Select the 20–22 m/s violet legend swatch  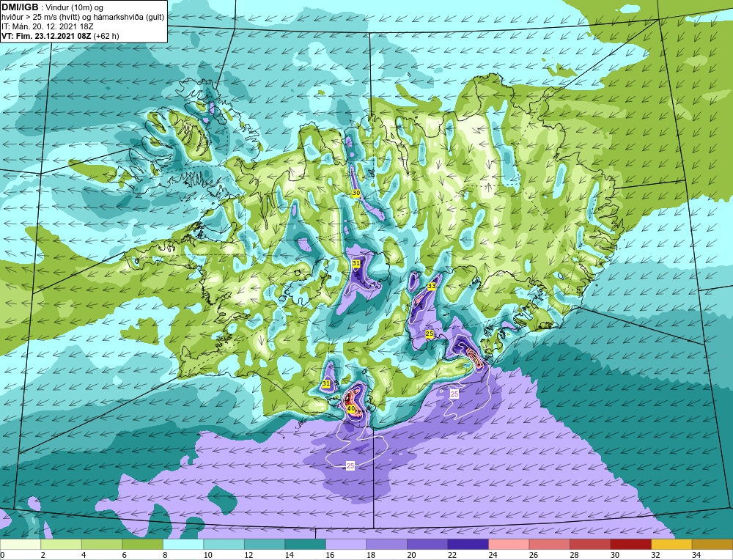tap(427, 545)
